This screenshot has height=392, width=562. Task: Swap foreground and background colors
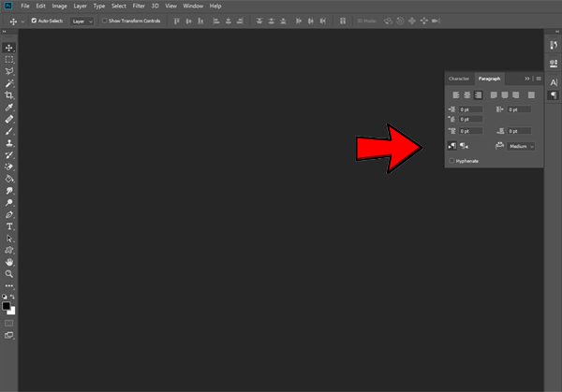pyautogui.click(x=12, y=297)
